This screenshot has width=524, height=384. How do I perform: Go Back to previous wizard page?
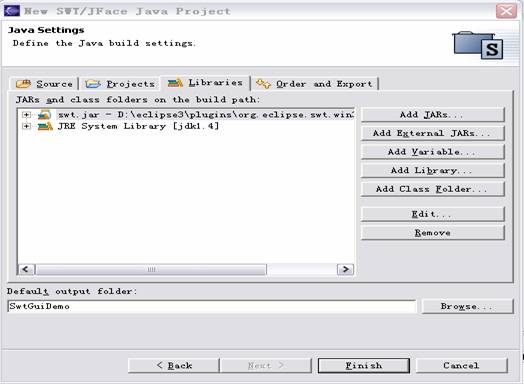[x=174, y=366]
